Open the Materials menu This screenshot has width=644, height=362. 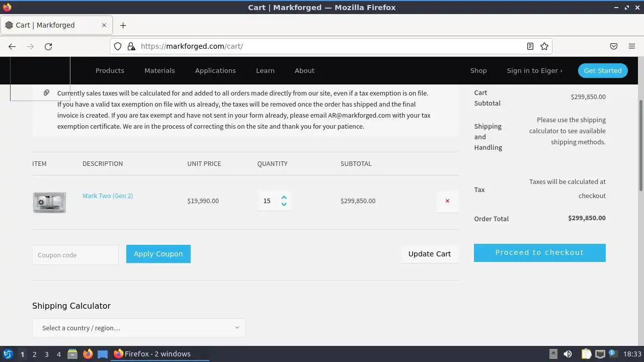159,70
